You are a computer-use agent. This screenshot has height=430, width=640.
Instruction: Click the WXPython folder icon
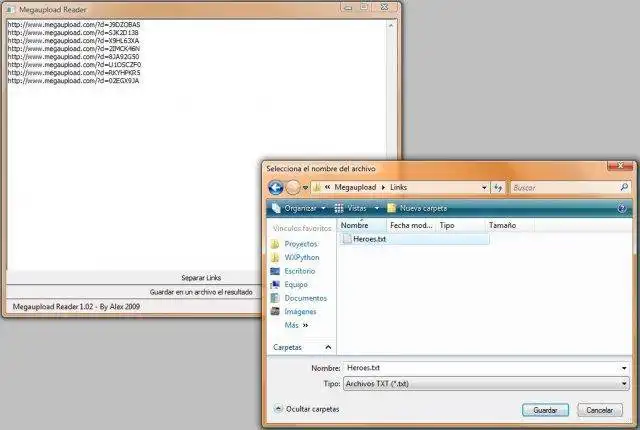click(x=275, y=257)
